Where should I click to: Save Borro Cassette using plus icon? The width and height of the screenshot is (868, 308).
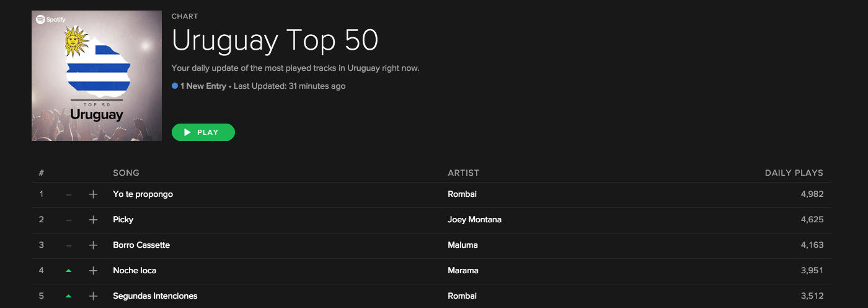click(x=94, y=245)
